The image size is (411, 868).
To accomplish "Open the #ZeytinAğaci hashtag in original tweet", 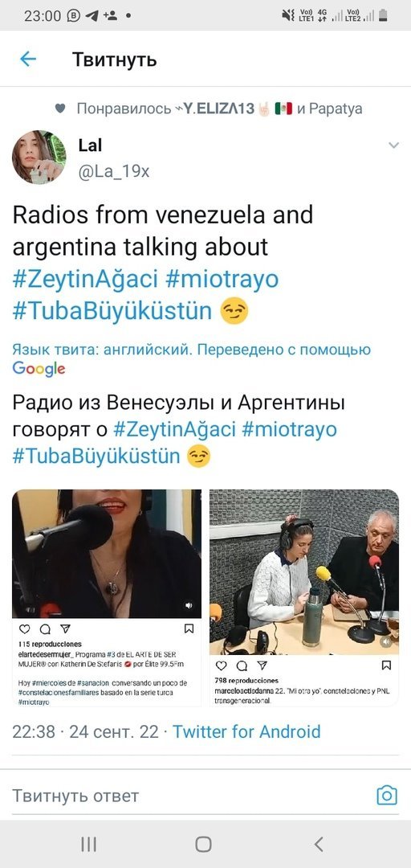I will tap(85, 279).
